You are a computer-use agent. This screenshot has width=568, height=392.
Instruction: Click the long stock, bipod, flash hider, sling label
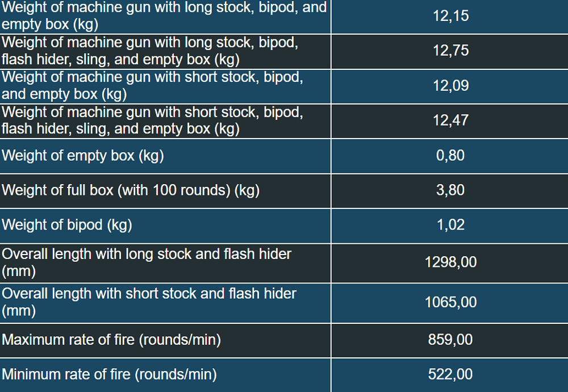[x=150, y=51]
